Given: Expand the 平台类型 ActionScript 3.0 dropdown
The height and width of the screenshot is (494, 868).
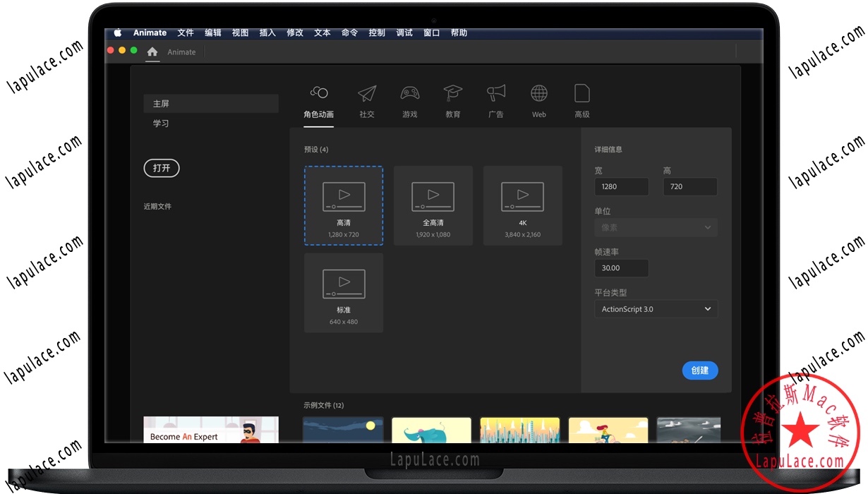Looking at the screenshot, I should pyautogui.click(x=656, y=308).
